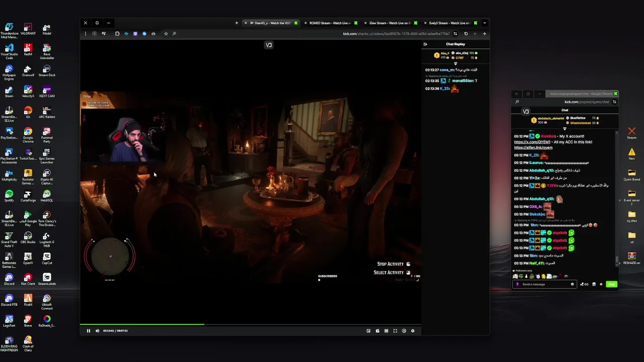Viewport: 644px width, 362px height.
Task: Open Riot Client desktop shortcut
Action: click(28, 280)
